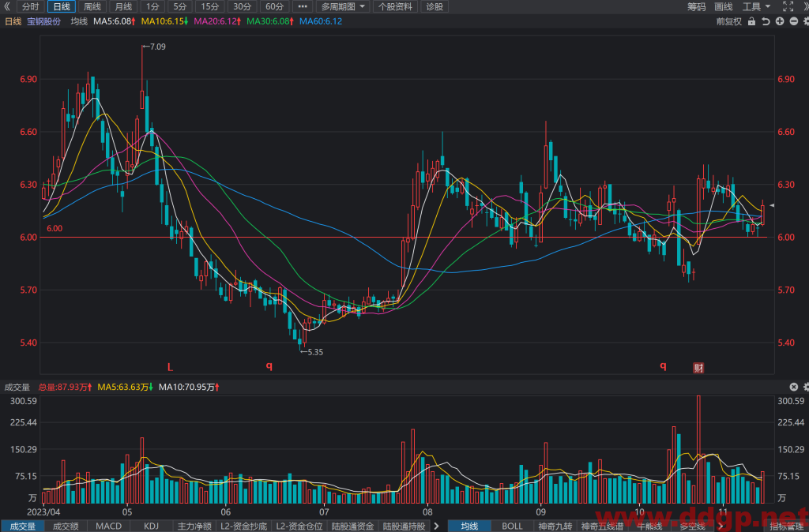Switch sub-chart to KDJ
Screen dimensions: 809x532
click(151, 526)
